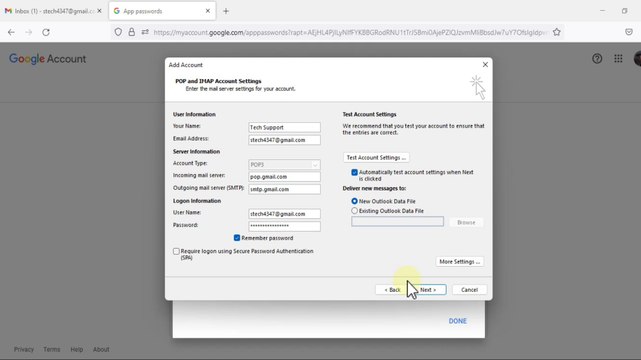Click the permissions icon in address bar
Viewport: 641px width, 360px height.
click(145, 32)
